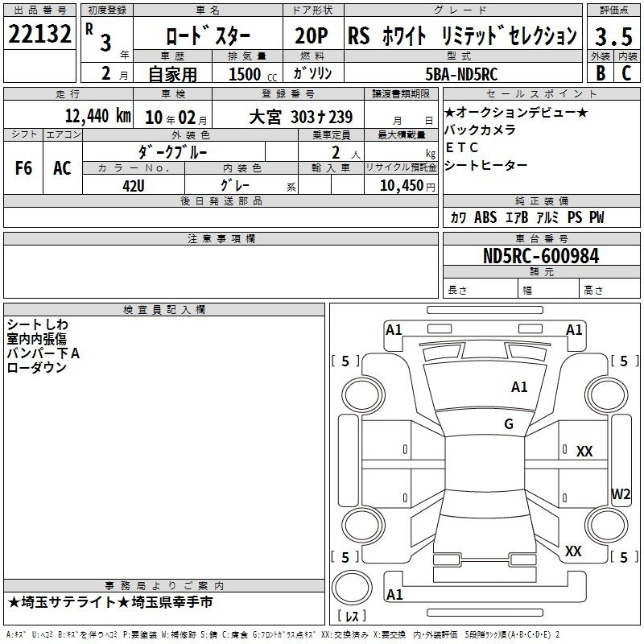Click the exterior grade B
Image resolution: width=644 pixels, height=644 pixels.
pyautogui.click(x=601, y=72)
